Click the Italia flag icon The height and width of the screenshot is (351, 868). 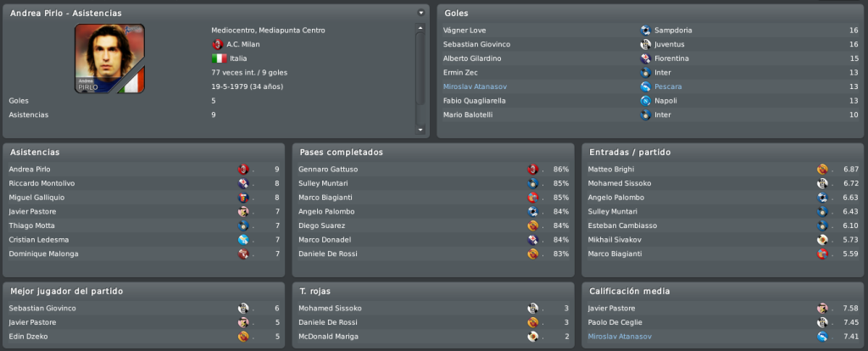pyautogui.click(x=220, y=58)
